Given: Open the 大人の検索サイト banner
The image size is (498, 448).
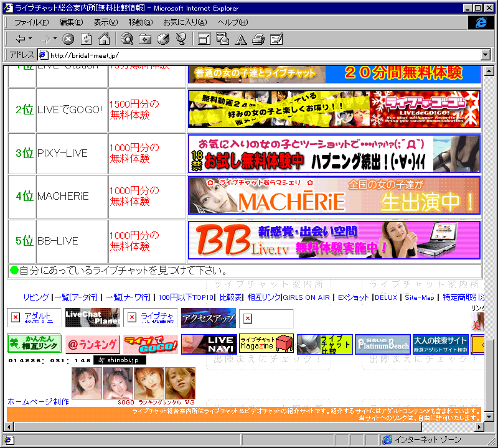Looking at the screenshot, I should pyautogui.click(x=441, y=344).
